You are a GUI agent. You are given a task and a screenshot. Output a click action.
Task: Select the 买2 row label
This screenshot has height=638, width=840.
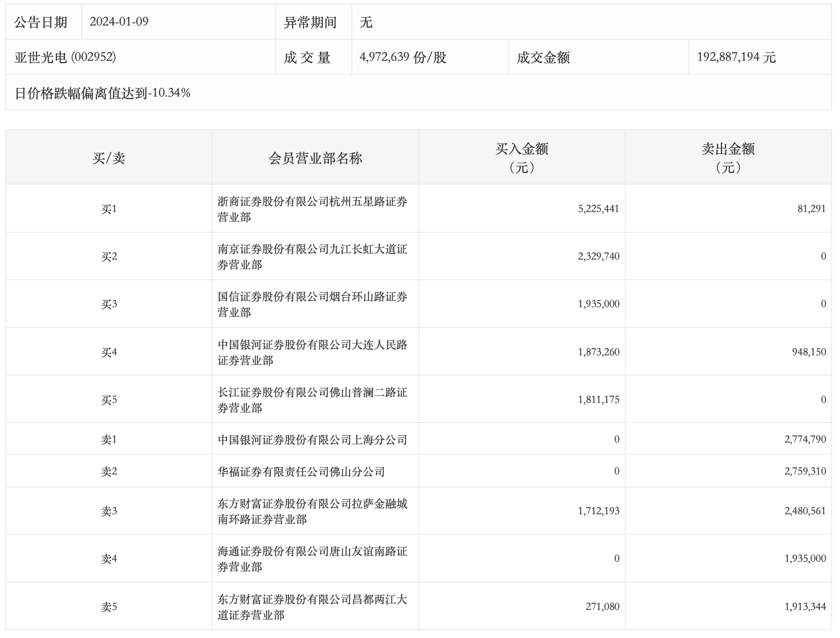coord(109,256)
